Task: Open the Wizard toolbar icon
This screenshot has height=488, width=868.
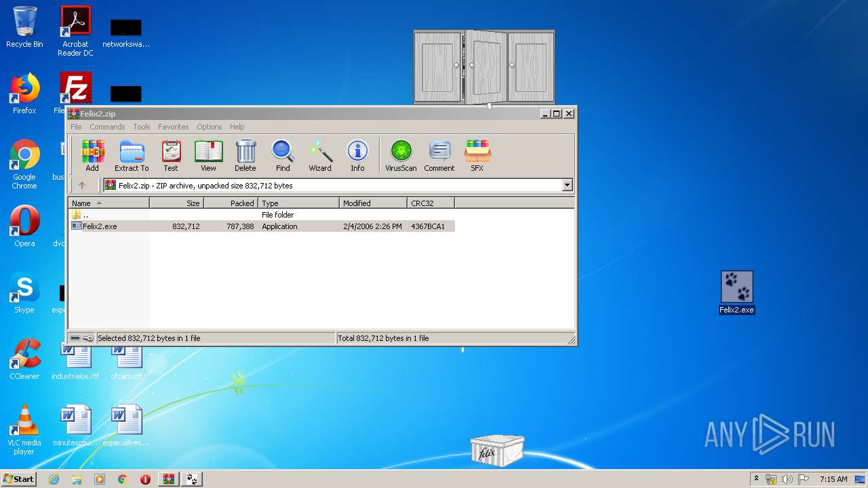Action: pyautogui.click(x=320, y=156)
